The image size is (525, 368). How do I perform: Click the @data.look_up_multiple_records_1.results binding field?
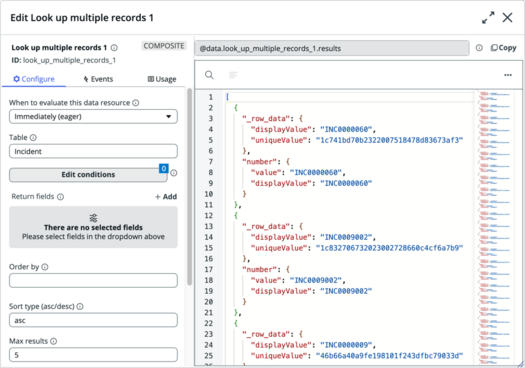click(332, 49)
